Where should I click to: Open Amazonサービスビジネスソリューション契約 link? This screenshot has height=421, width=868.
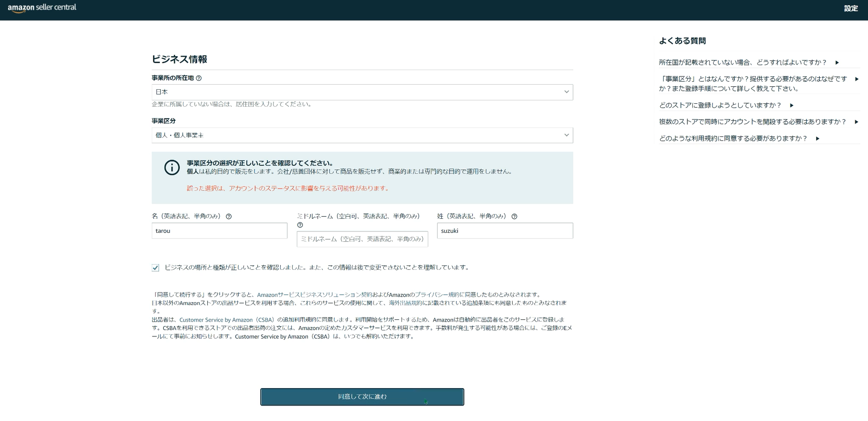[314, 295]
